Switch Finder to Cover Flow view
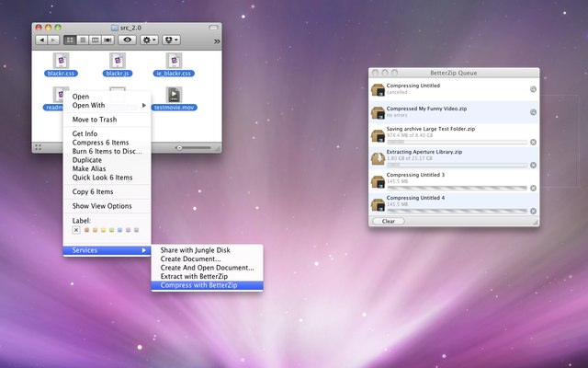This screenshot has width=588, height=368. tap(108, 40)
